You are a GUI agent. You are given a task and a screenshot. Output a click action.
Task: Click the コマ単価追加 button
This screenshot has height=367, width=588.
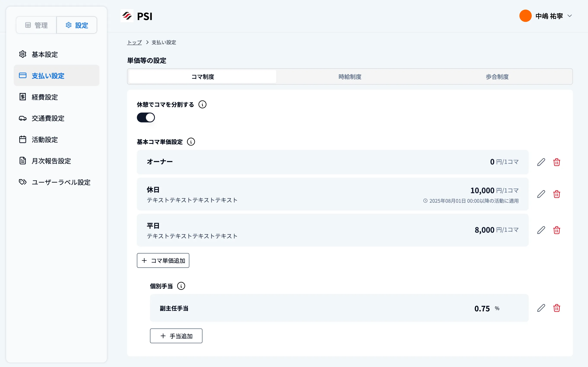[x=163, y=260]
